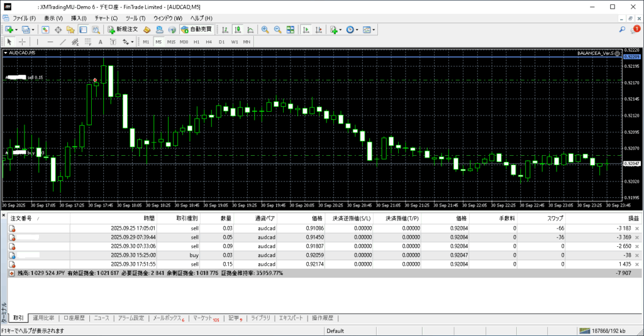Toggle the 自動売買 (AutoTrading) button

click(x=196, y=30)
